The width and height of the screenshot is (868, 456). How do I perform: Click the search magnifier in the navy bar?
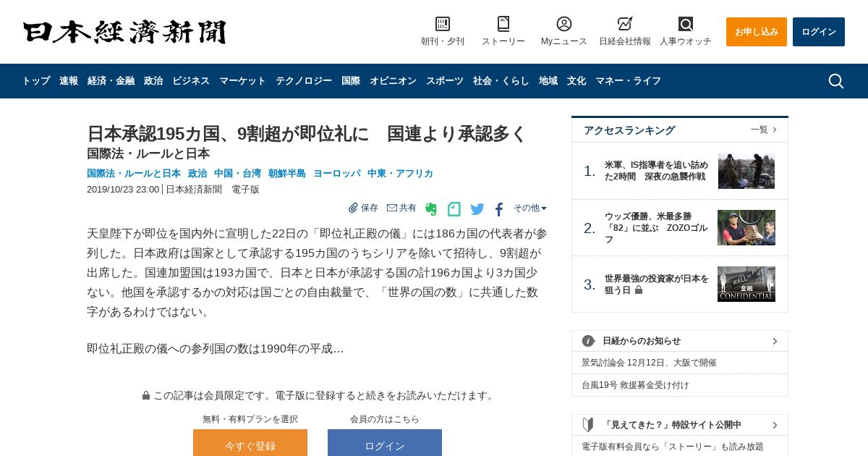click(836, 81)
